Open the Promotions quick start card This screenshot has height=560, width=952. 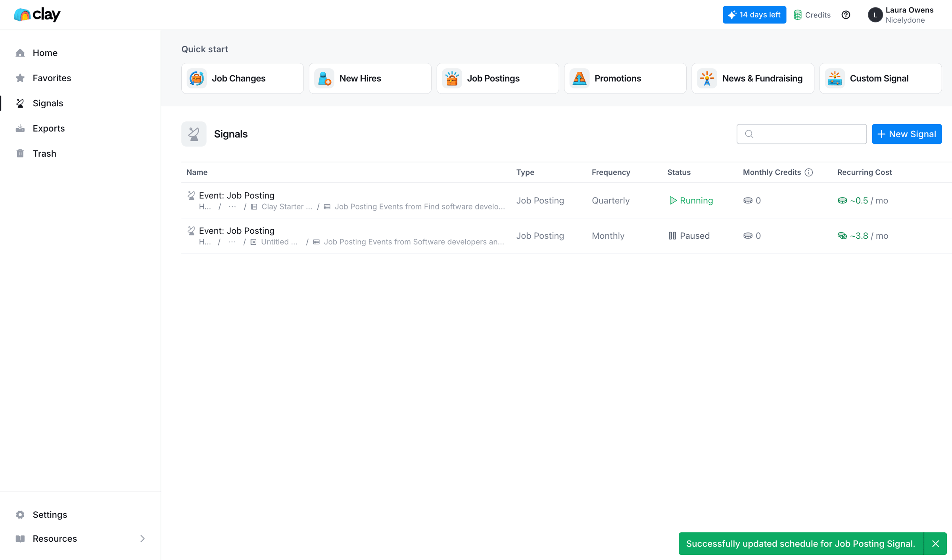(x=625, y=78)
